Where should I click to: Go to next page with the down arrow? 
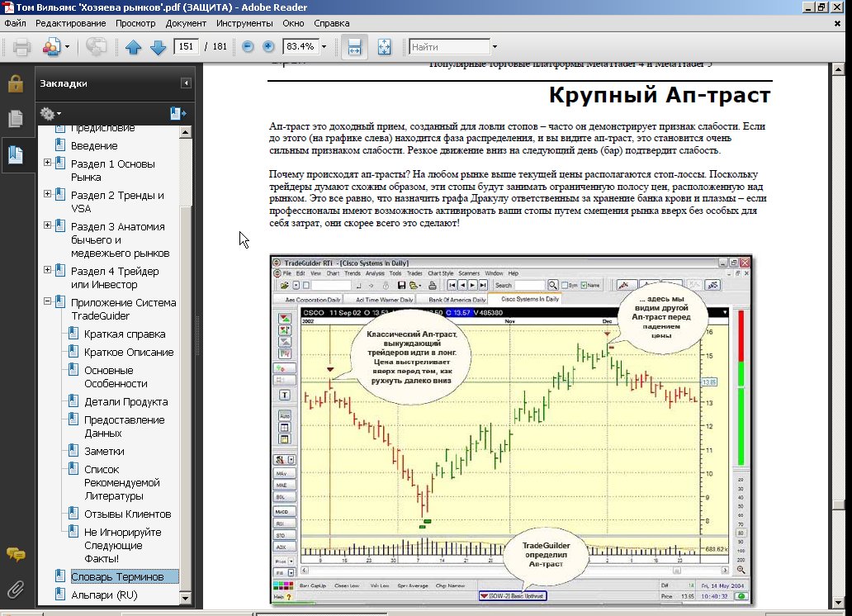tap(159, 47)
